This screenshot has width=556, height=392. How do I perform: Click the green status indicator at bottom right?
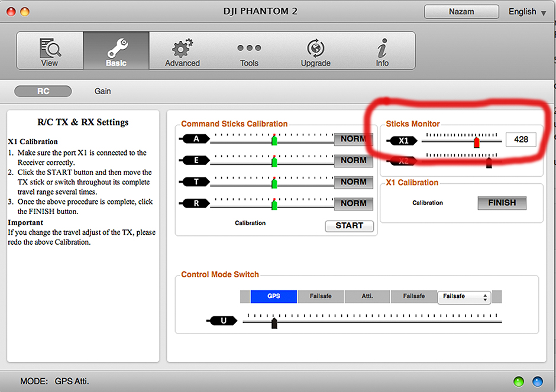(519, 381)
